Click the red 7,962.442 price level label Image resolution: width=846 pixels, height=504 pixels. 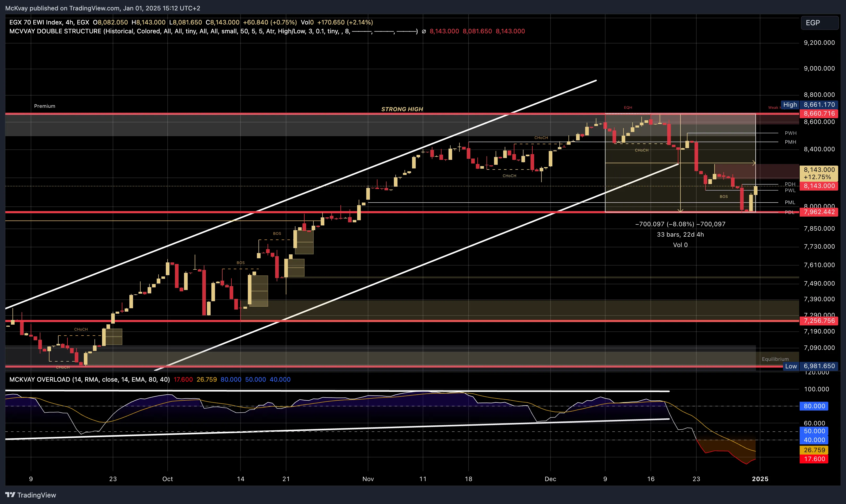click(819, 212)
